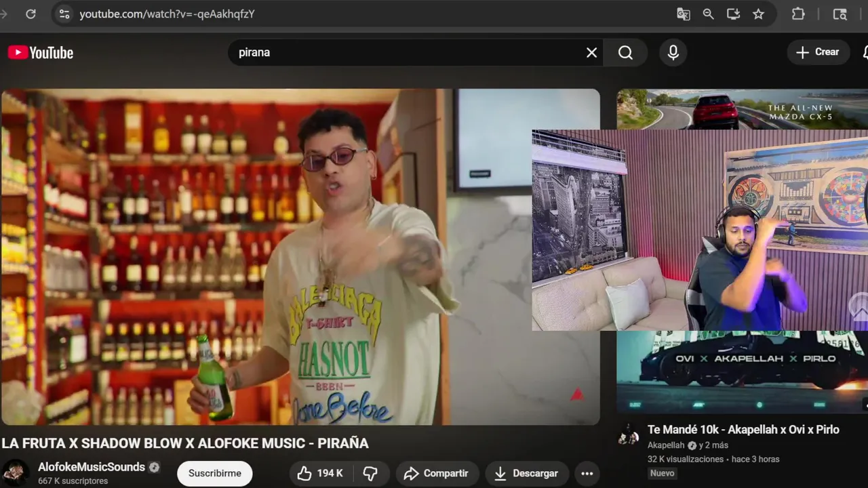Open the Compartir share button

click(x=437, y=473)
